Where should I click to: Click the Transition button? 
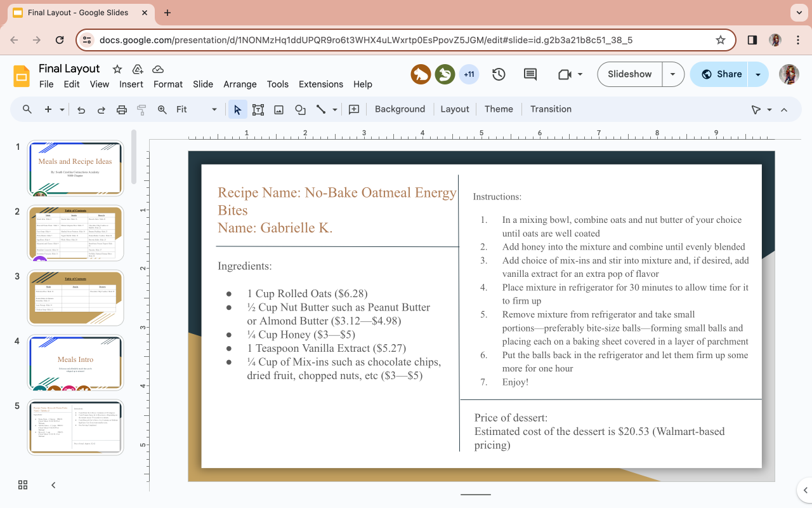pos(551,109)
